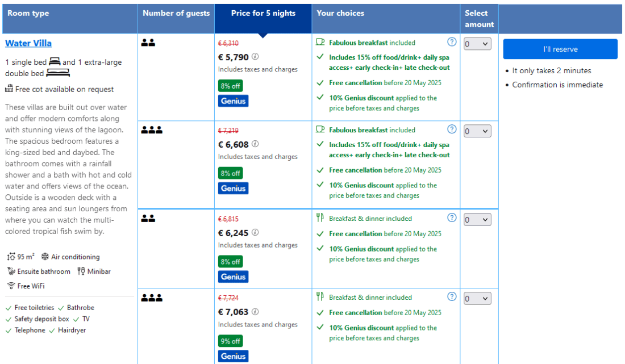The height and width of the screenshot is (364, 625).
Task: Open amount dropdown for the €6,245 option
Action: tap(477, 220)
